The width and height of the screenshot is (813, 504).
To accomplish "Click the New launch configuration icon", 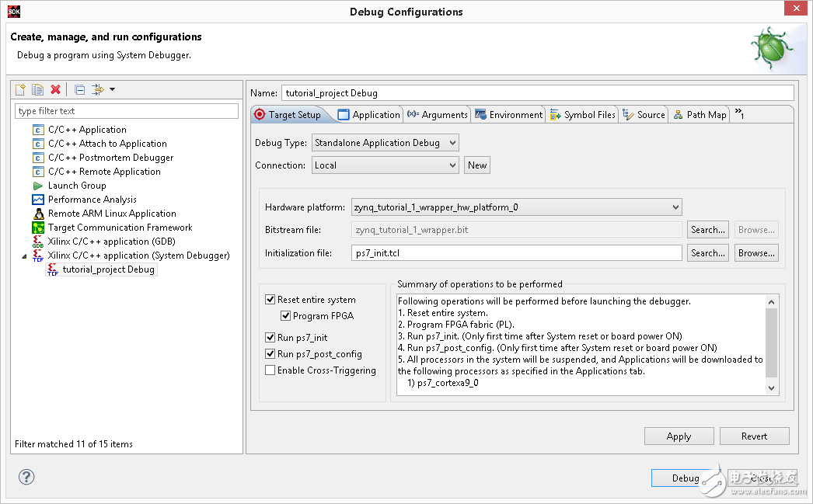I will 21,90.
